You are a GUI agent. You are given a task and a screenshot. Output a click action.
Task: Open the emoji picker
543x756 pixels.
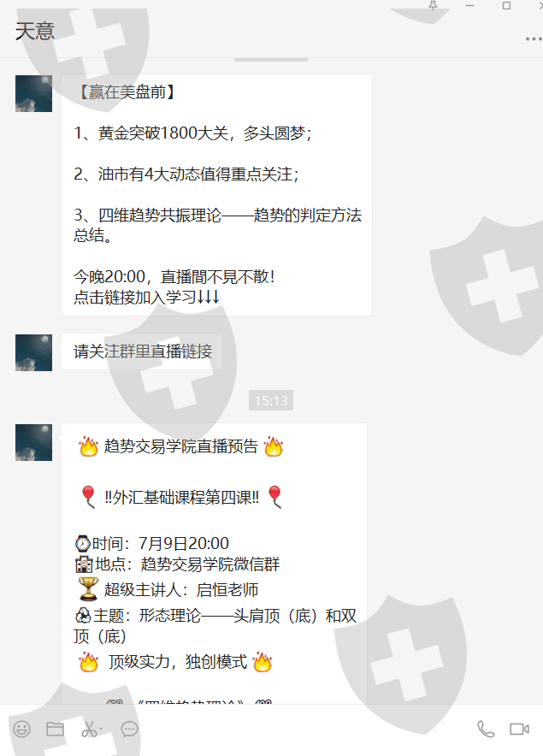pos(21,729)
